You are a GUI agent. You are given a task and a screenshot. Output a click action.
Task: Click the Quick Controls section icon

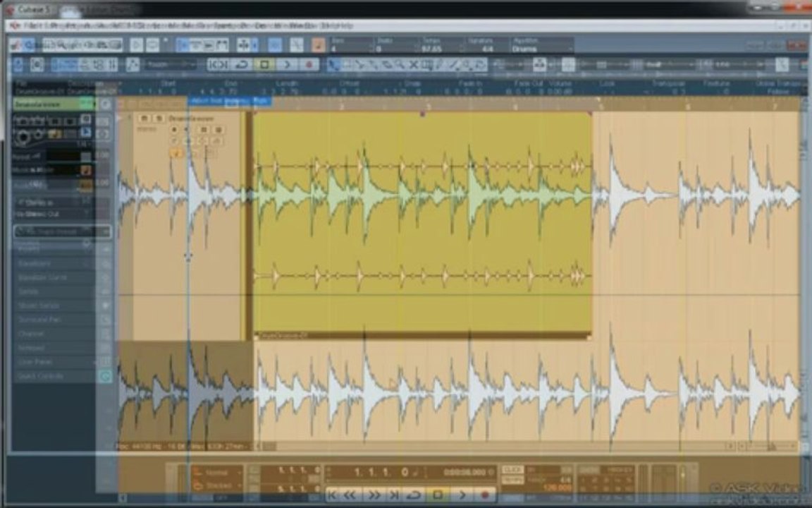pyautogui.click(x=105, y=376)
